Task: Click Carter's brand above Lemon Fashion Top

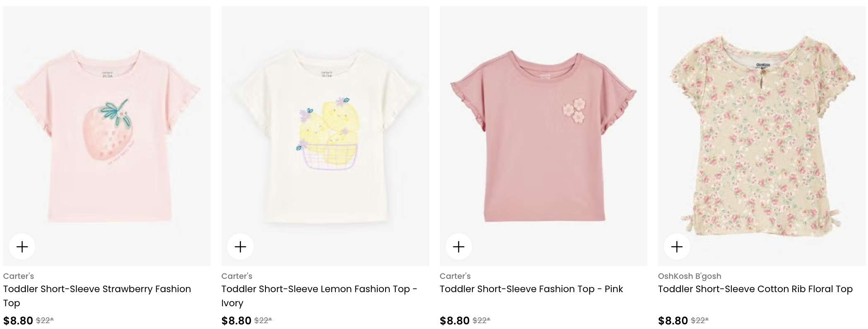Action: tap(237, 276)
